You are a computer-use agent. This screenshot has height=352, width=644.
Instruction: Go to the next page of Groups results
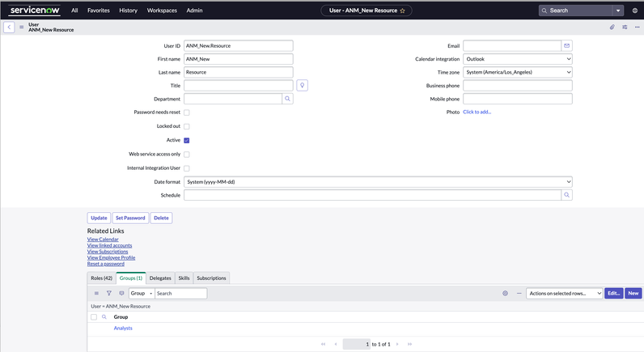(x=397, y=344)
